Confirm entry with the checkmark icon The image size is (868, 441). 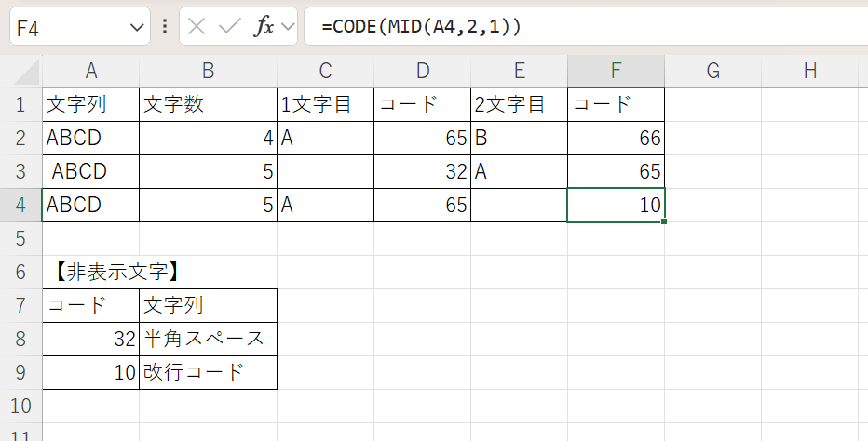click(x=229, y=26)
